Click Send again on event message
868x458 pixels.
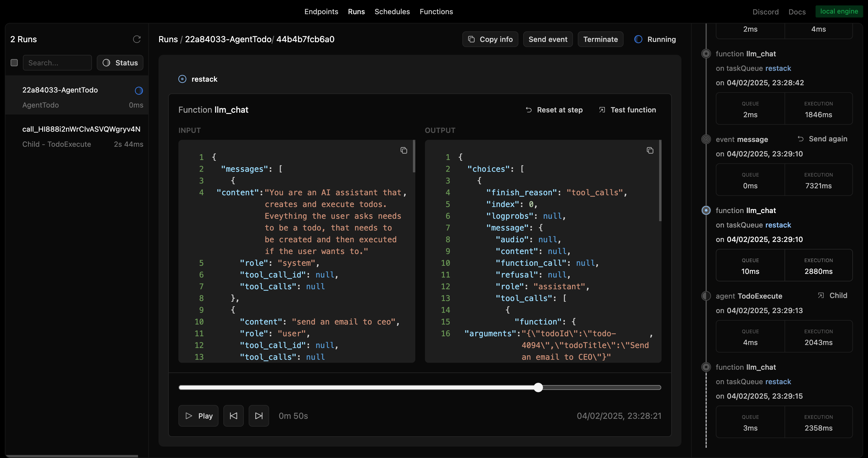pyautogui.click(x=822, y=139)
